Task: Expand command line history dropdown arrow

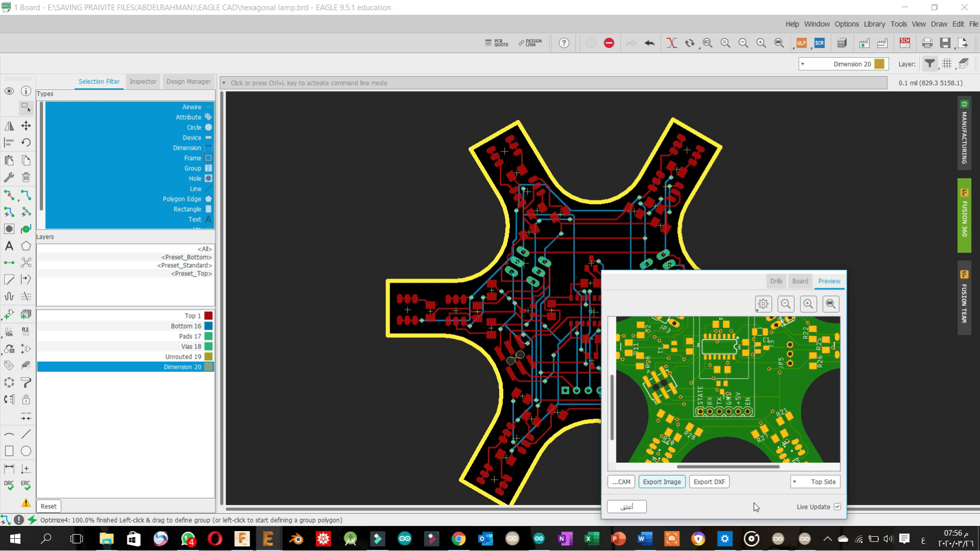Action: (x=224, y=83)
